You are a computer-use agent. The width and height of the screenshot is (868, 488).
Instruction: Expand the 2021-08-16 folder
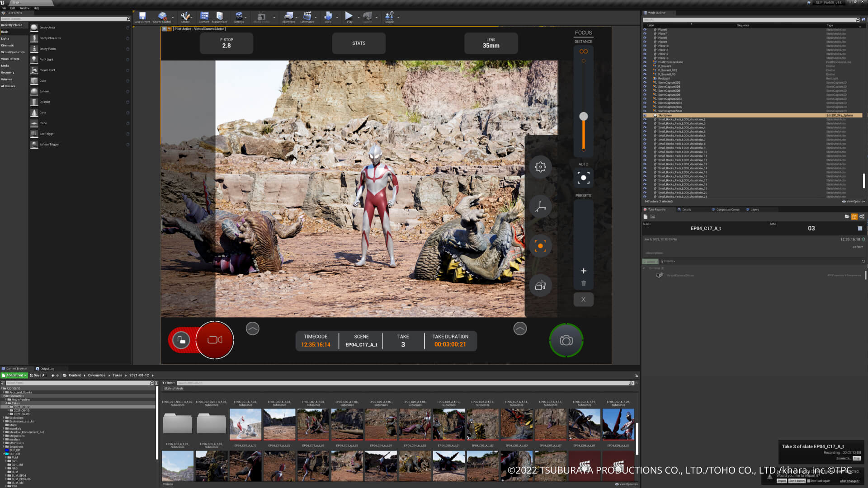9,411
